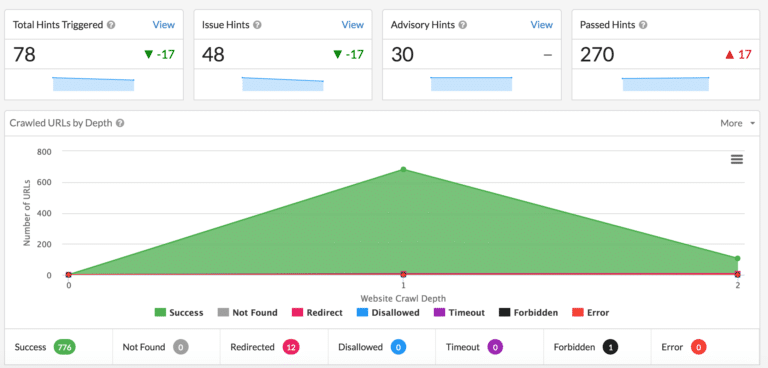Open help icon beside Advisory Hints

[x=463, y=25]
